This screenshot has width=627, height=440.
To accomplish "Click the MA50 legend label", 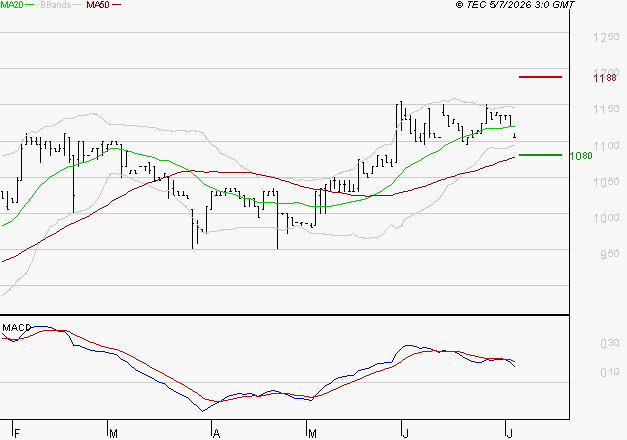I will point(98,5).
